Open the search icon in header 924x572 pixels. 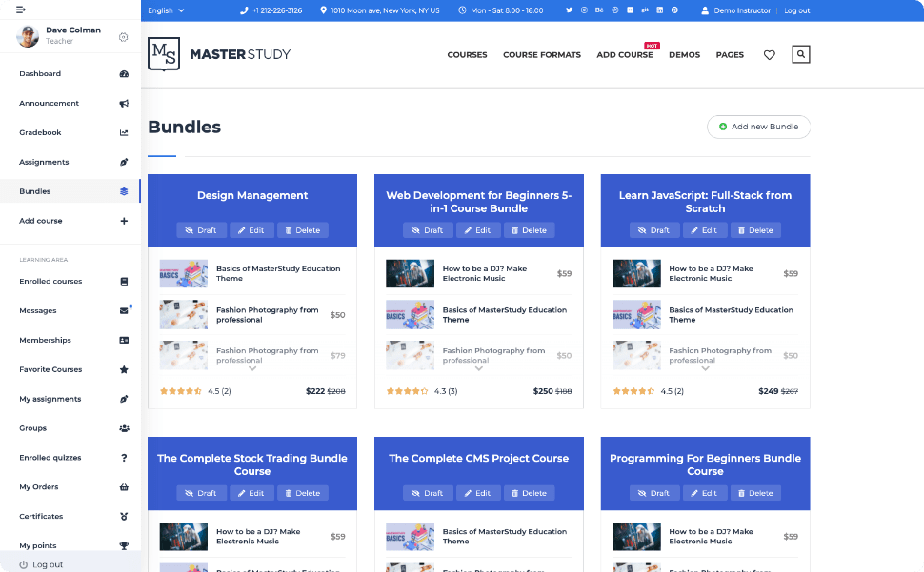[x=801, y=55]
